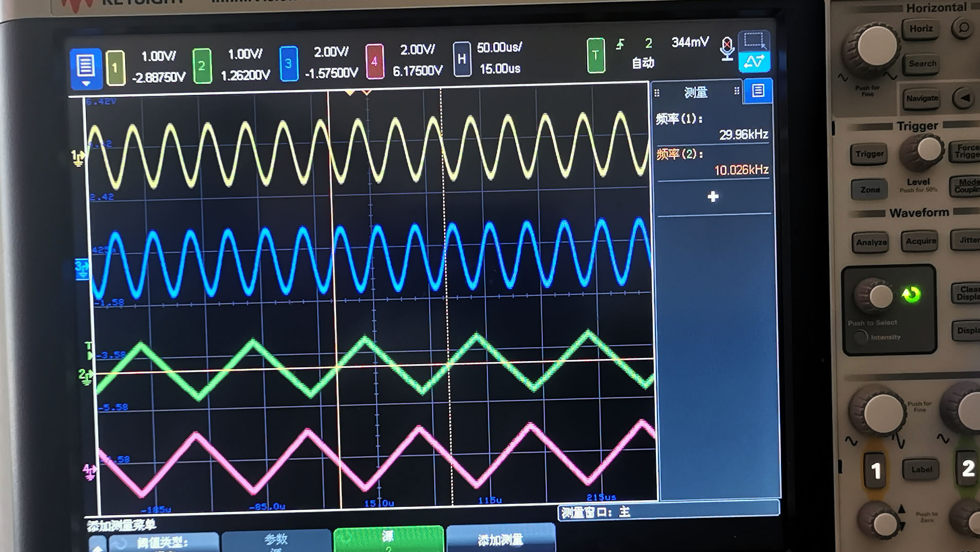Screen dimensions: 980x552
Task: Open horizontal settings H badge
Action: tap(462, 59)
